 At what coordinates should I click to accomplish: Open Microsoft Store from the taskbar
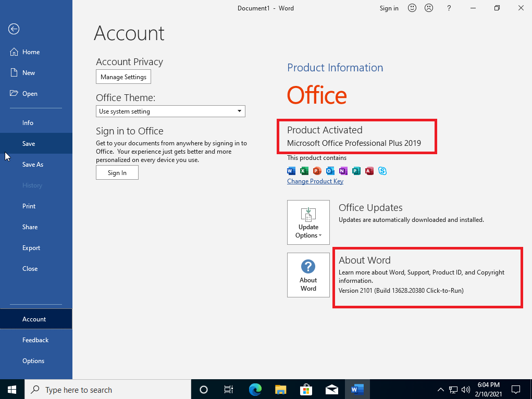click(306, 390)
